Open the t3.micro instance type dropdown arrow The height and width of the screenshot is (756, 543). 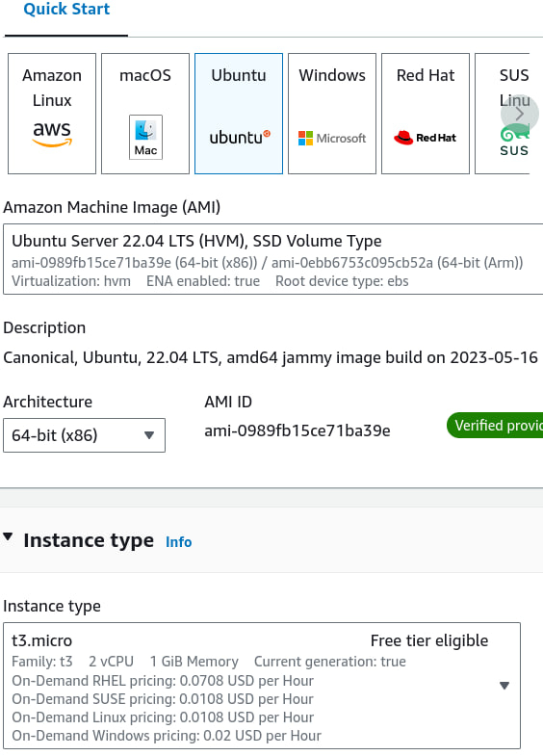(x=504, y=686)
